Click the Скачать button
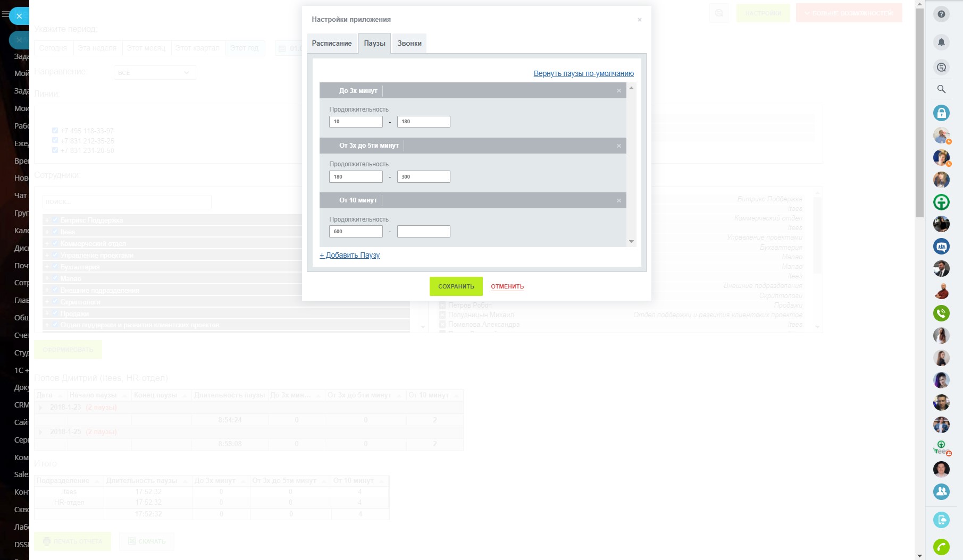The height and width of the screenshot is (560, 963). click(147, 541)
